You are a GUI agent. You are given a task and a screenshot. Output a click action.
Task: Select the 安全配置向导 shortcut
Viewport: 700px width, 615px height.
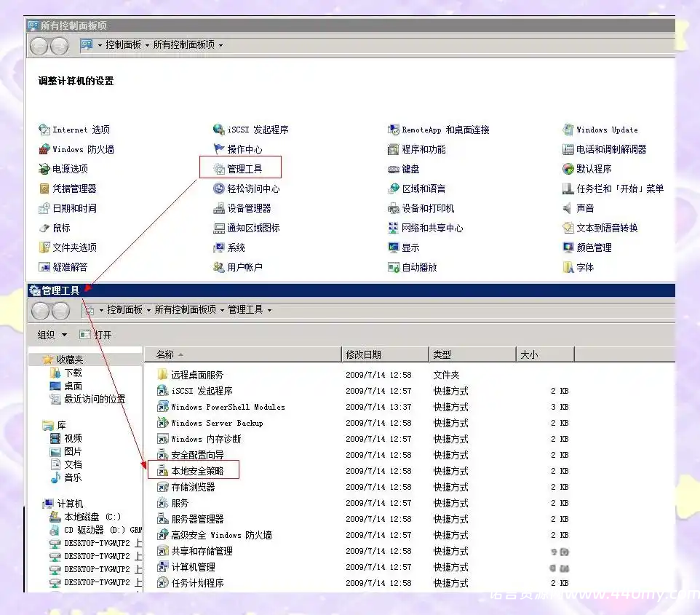click(190, 456)
